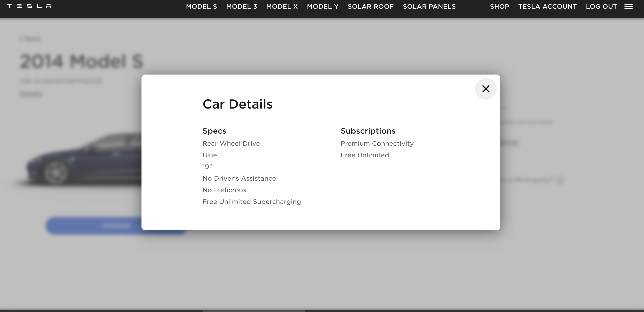Visit the Shop link
Image resolution: width=644 pixels, height=312 pixels.
(499, 7)
